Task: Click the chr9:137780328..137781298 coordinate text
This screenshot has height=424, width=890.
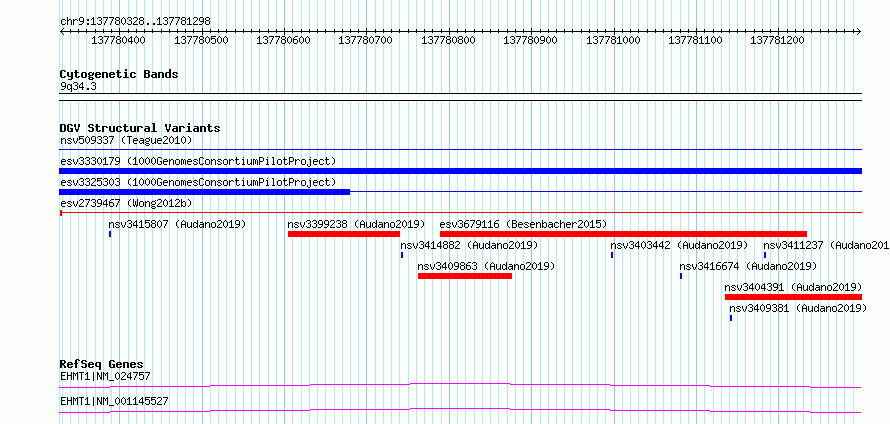Action: pyautogui.click(x=135, y=21)
